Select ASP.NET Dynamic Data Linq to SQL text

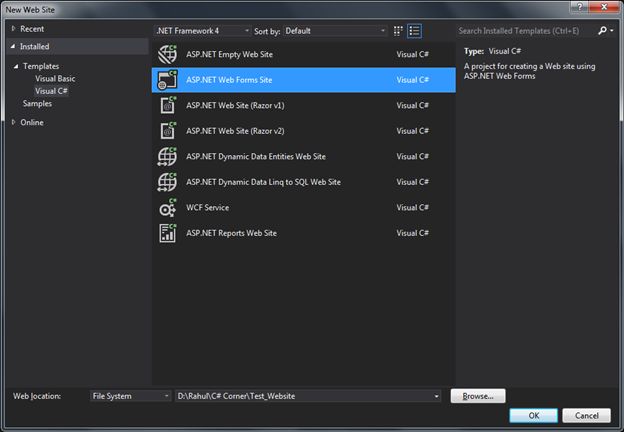point(263,182)
